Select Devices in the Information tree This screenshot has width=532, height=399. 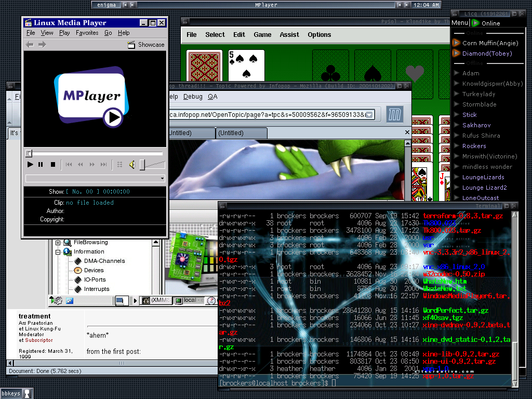[94, 270]
